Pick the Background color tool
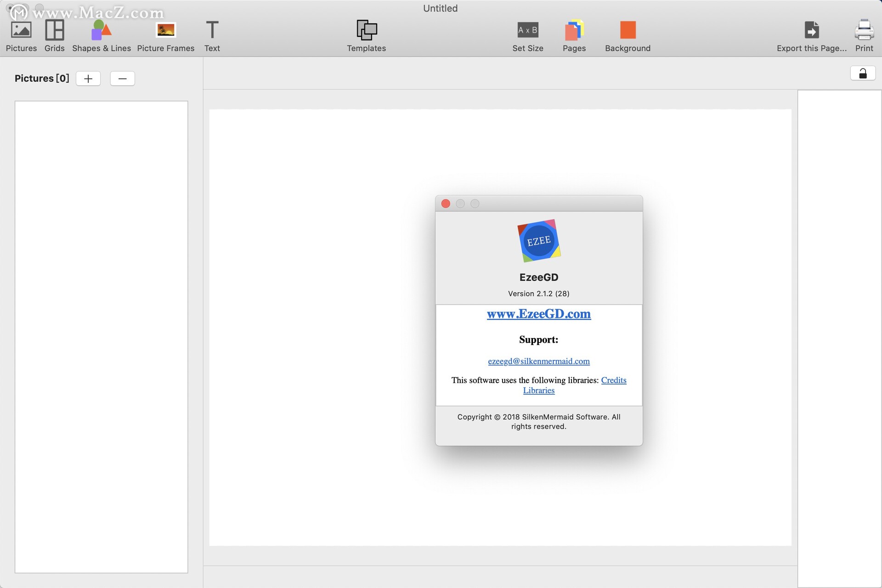The image size is (882, 588). [x=628, y=36]
